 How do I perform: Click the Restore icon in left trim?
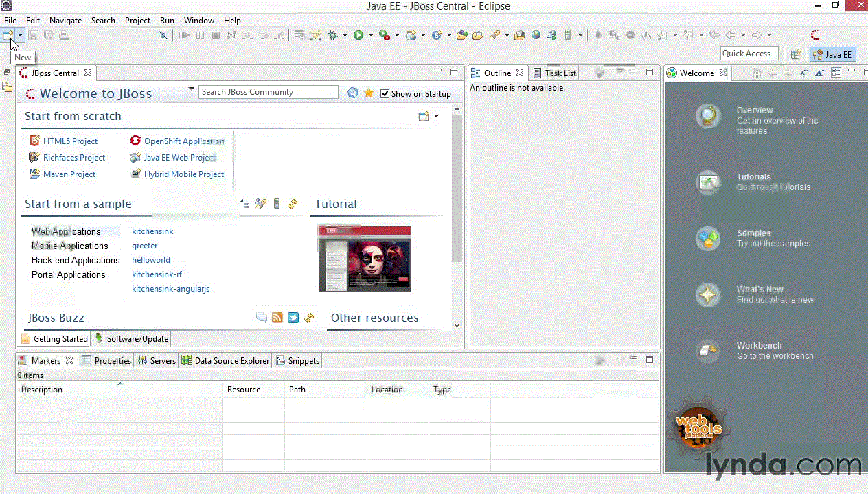point(7,72)
